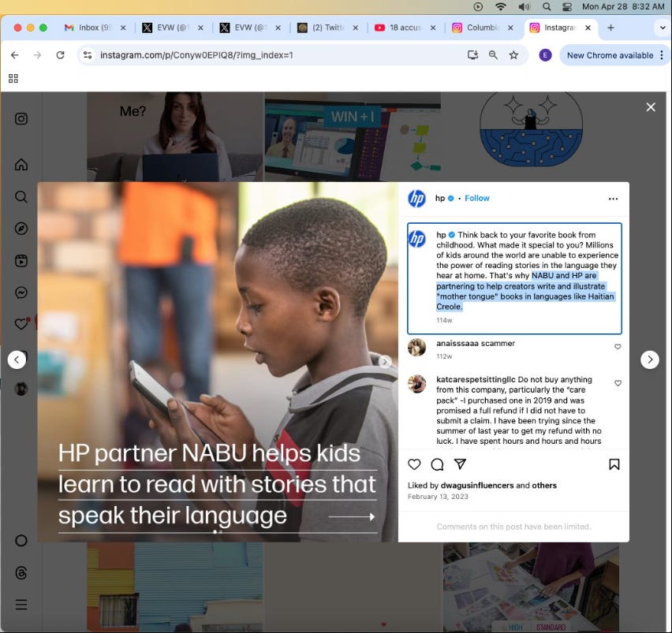Expand the tab search dropdown
The width and height of the screenshot is (672, 633).
point(663,28)
